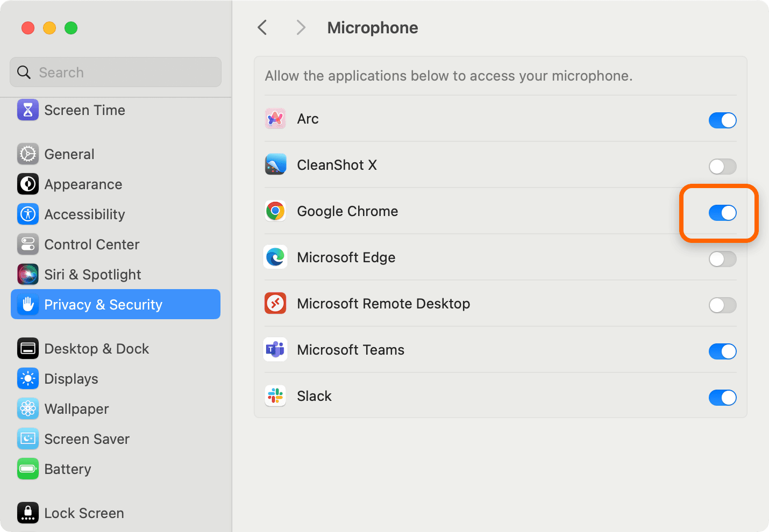
Task: Zoom the window with green button
Action: (x=71, y=28)
